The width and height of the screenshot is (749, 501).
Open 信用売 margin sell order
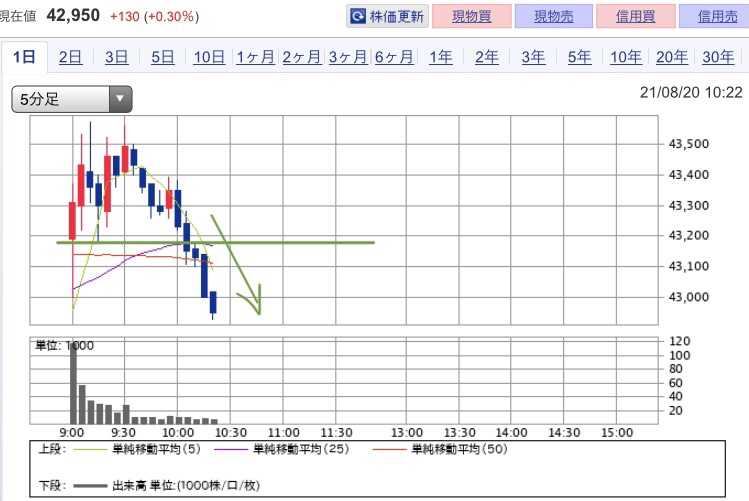[716, 17]
